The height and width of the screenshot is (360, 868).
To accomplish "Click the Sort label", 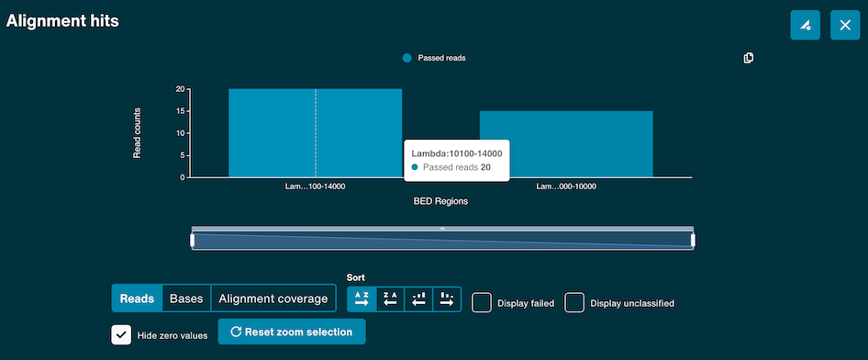I will [x=356, y=277].
